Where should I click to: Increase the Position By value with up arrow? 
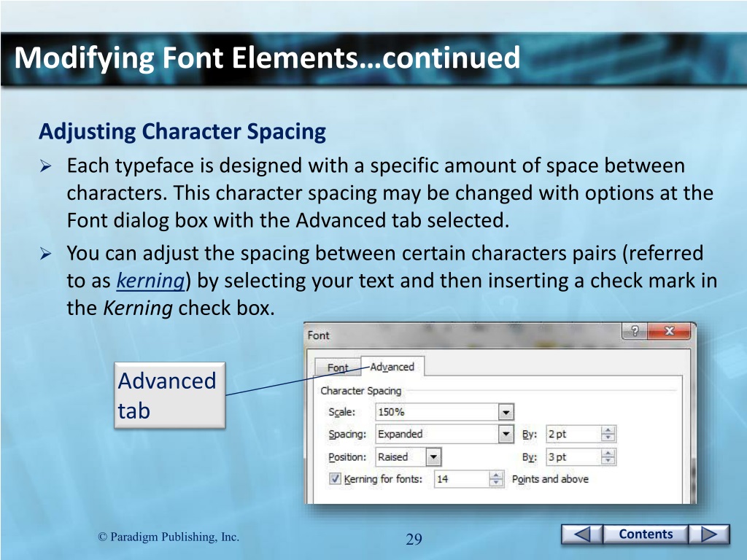point(609,454)
